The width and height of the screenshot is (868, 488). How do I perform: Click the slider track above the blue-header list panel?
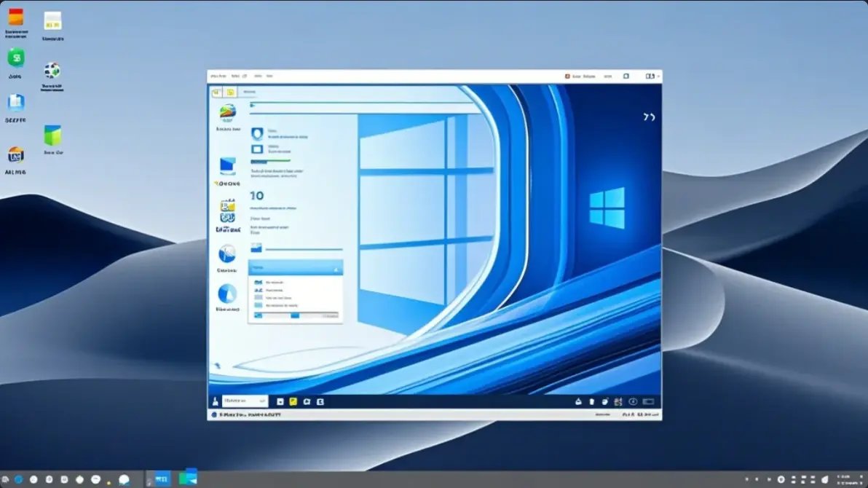pyautogui.click(x=304, y=250)
